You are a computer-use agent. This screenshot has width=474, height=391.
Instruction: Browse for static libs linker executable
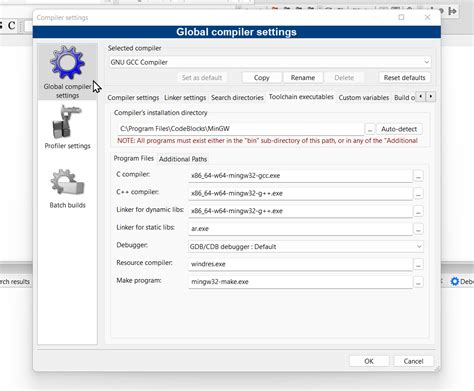[x=418, y=229]
